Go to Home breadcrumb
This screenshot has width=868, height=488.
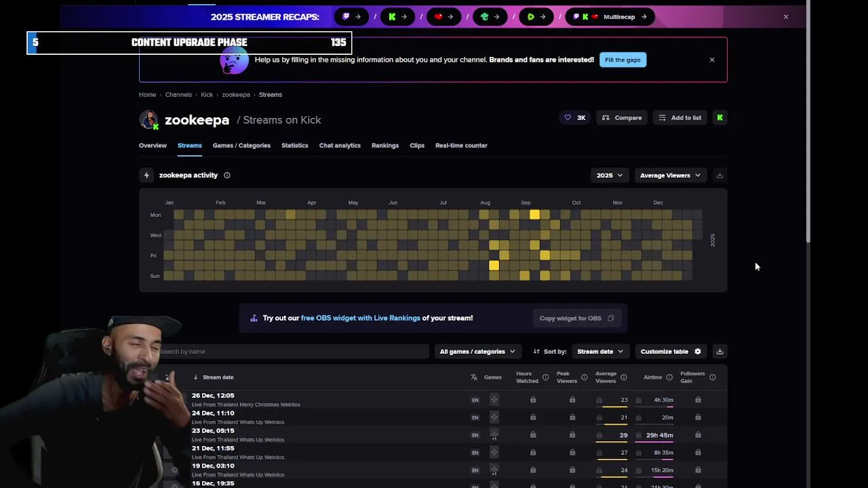pos(147,95)
